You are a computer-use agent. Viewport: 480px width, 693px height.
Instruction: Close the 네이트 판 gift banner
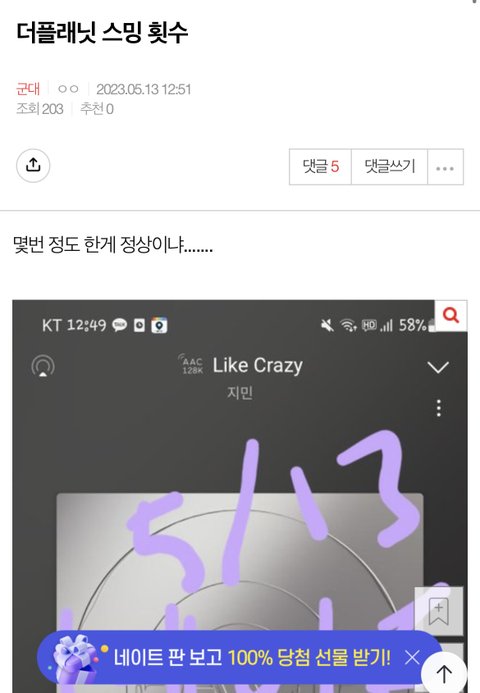pos(412,658)
